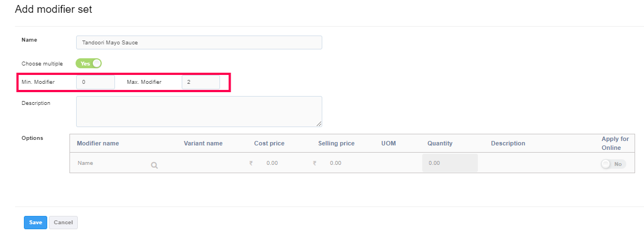Screen dimensions: 644x237
Task: Click the Quantity column header
Action: click(440, 143)
